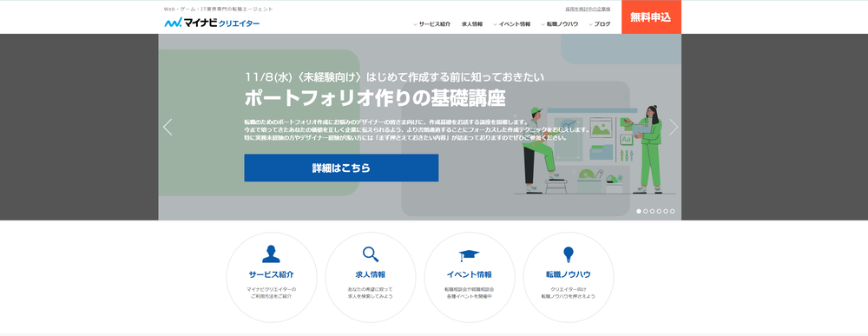Open 求人情報 in the top navigation

[472, 24]
